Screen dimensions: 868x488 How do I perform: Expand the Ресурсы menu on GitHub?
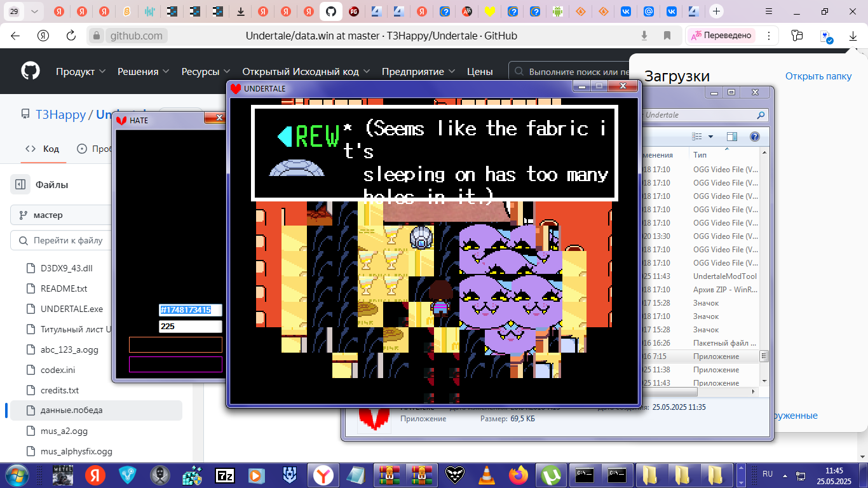(206, 72)
